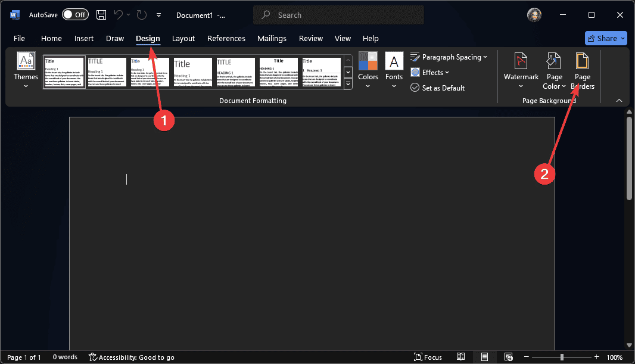Open the File menu
Screen dimensions: 635x364
tap(19, 39)
